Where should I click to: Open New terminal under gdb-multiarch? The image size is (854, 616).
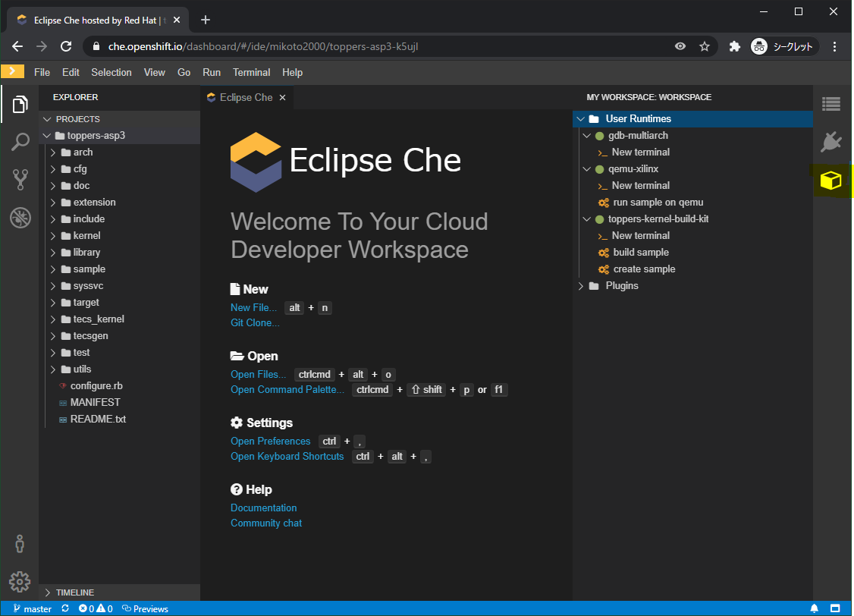click(640, 152)
